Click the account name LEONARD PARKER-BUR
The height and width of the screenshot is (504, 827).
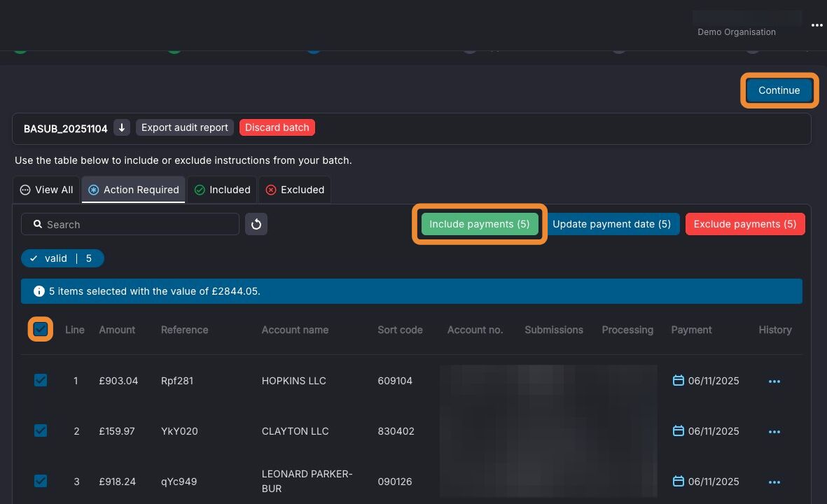[307, 482]
